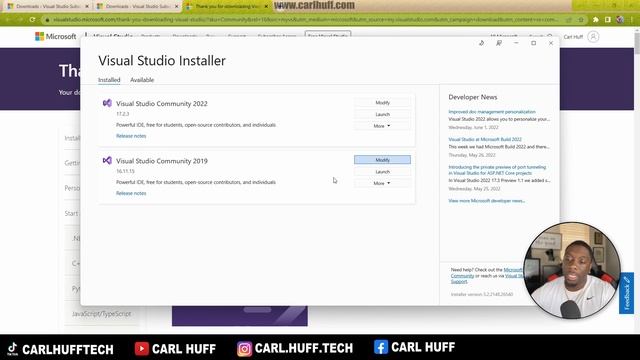Bookmark this page with the star icon
Viewport: 640px width, 360px height.
[x=581, y=20]
